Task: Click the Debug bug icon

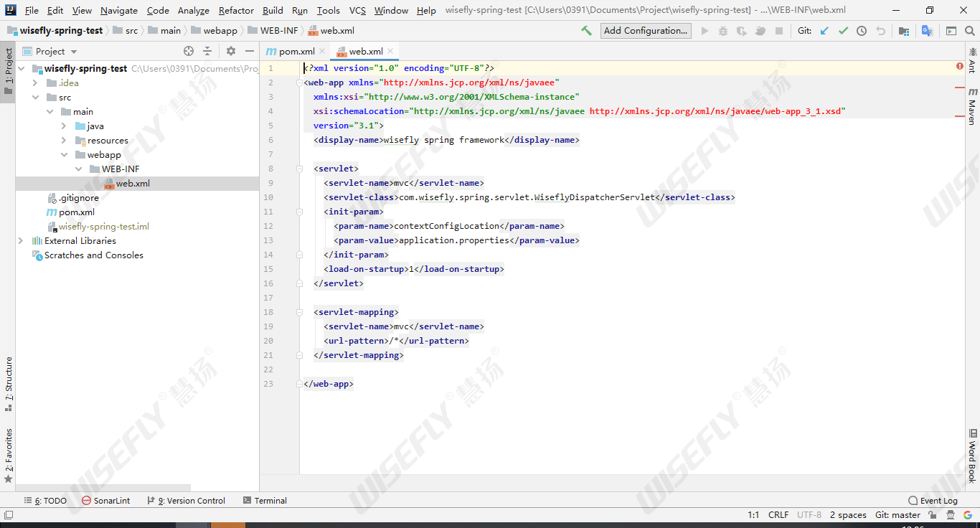Action: tap(723, 31)
